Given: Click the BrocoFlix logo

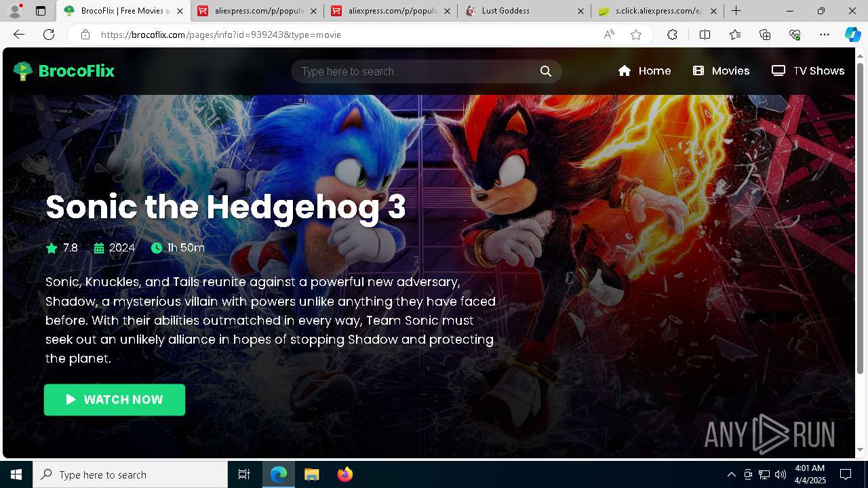Looking at the screenshot, I should (x=64, y=71).
